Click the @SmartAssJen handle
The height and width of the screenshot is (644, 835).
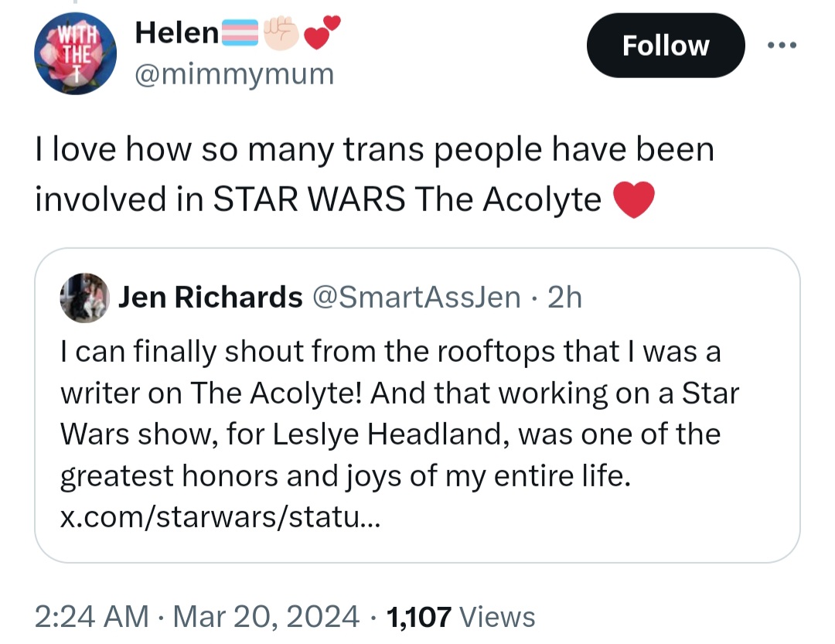point(417,297)
